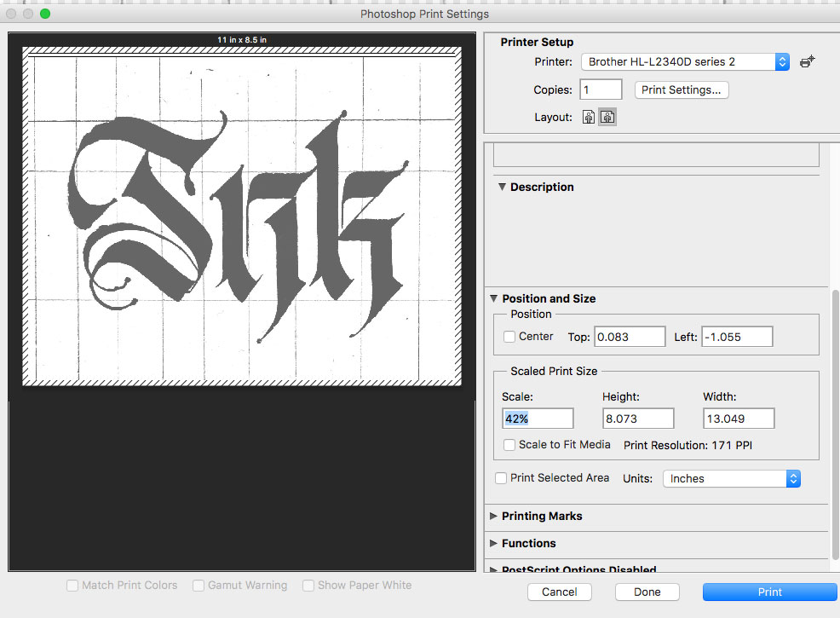The height and width of the screenshot is (618, 840).
Task: Click the blue Print button
Action: point(770,592)
